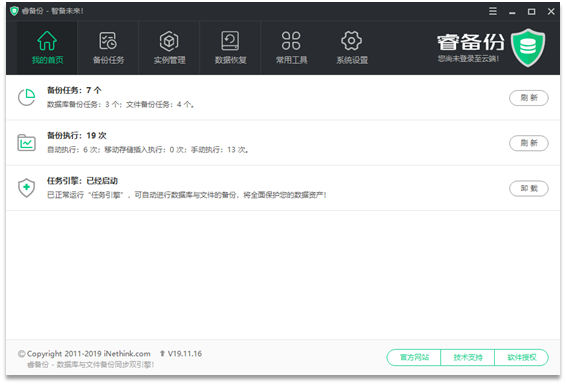Minimize the 睿备份 window
The height and width of the screenshot is (385, 566).
(512, 12)
